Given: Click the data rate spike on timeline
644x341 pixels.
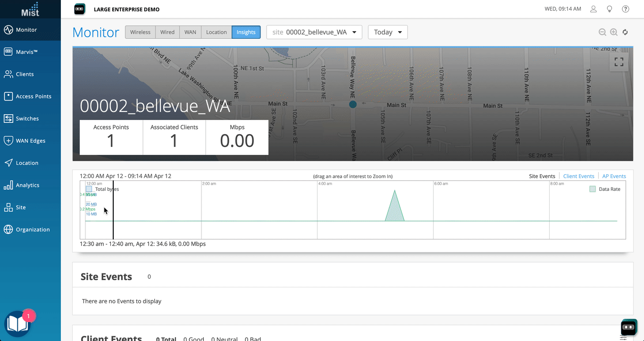Looking at the screenshot, I should [x=395, y=210].
